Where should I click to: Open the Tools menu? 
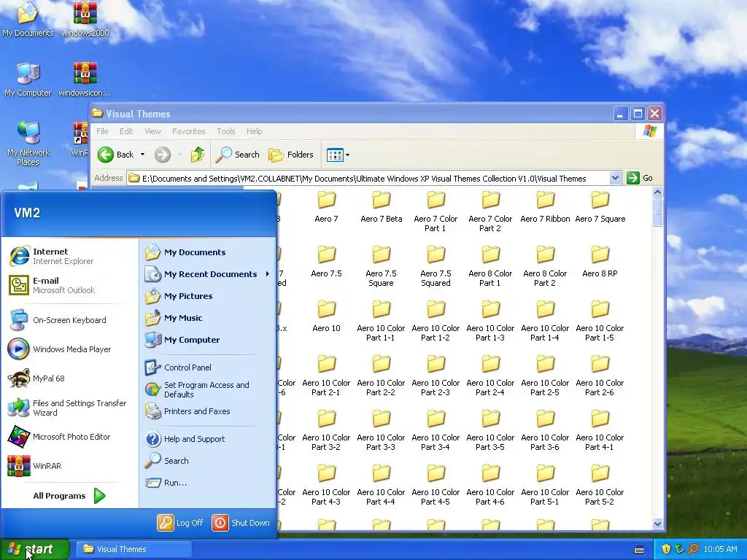[x=226, y=131]
